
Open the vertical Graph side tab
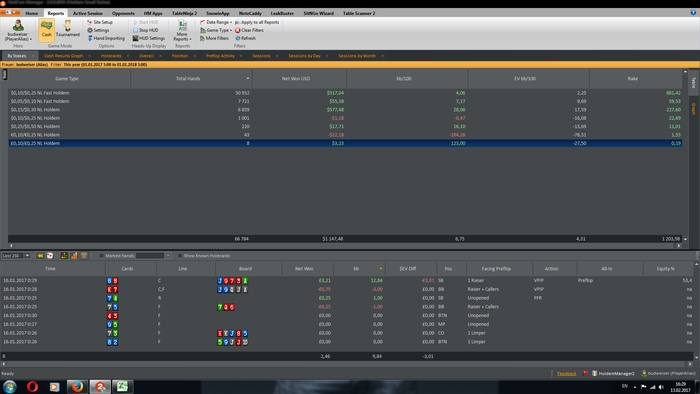click(x=693, y=108)
